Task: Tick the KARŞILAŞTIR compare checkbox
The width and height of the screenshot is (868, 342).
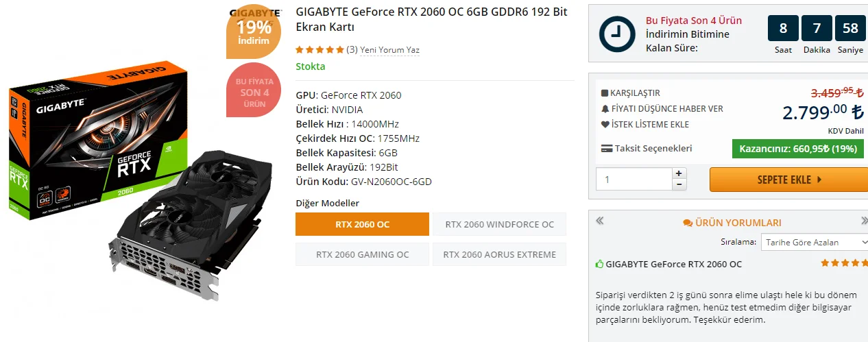Action: tap(605, 93)
